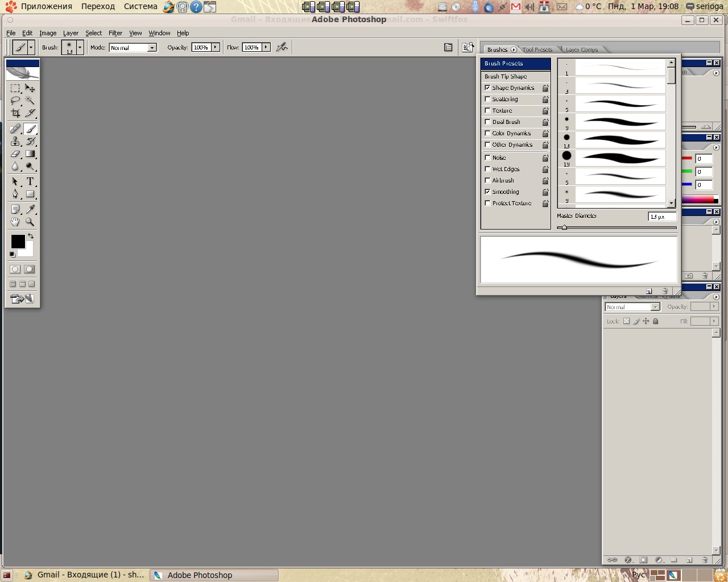Click the black foreground color swatch

(x=18, y=242)
